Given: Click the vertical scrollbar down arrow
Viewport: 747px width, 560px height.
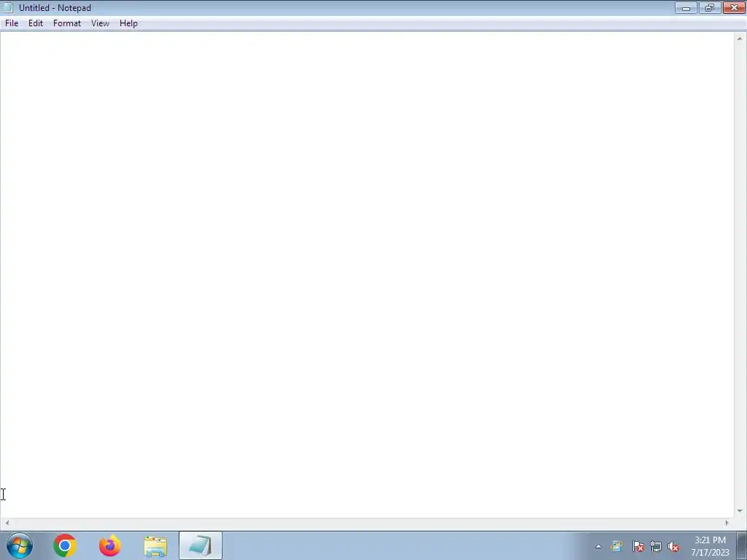Looking at the screenshot, I should pos(740,511).
